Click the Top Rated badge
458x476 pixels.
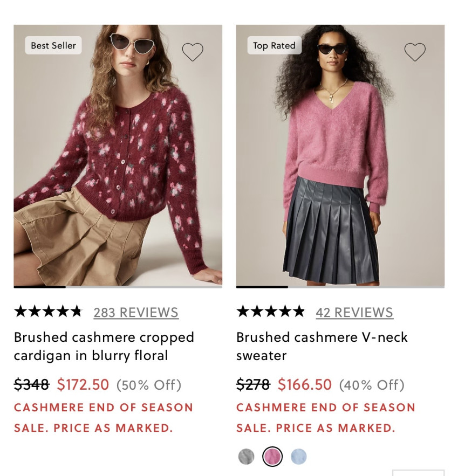(274, 45)
